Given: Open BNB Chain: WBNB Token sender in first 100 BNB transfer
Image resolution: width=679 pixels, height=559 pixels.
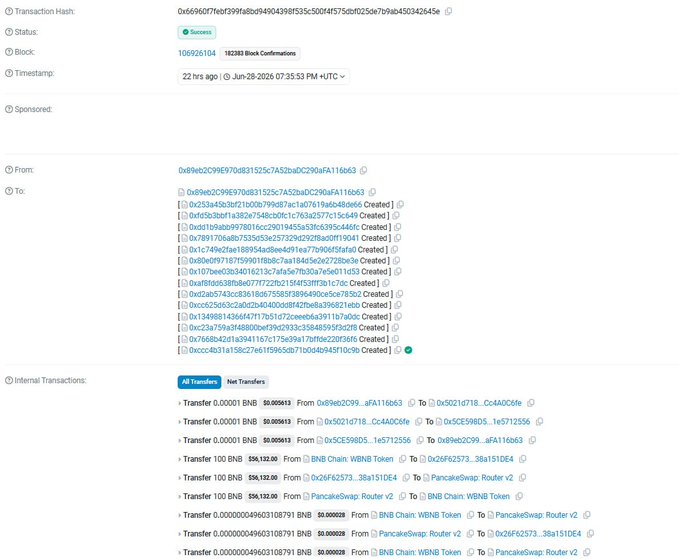Looking at the screenshot, I should (352, 459).
